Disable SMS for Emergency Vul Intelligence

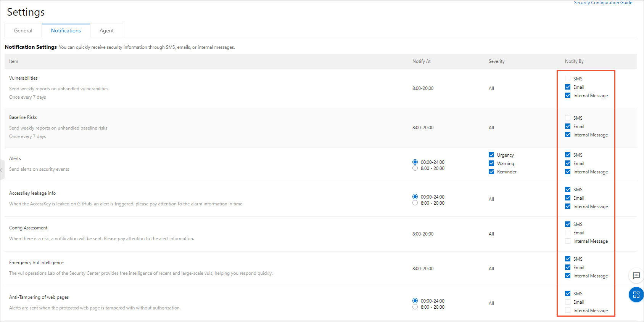568,259
